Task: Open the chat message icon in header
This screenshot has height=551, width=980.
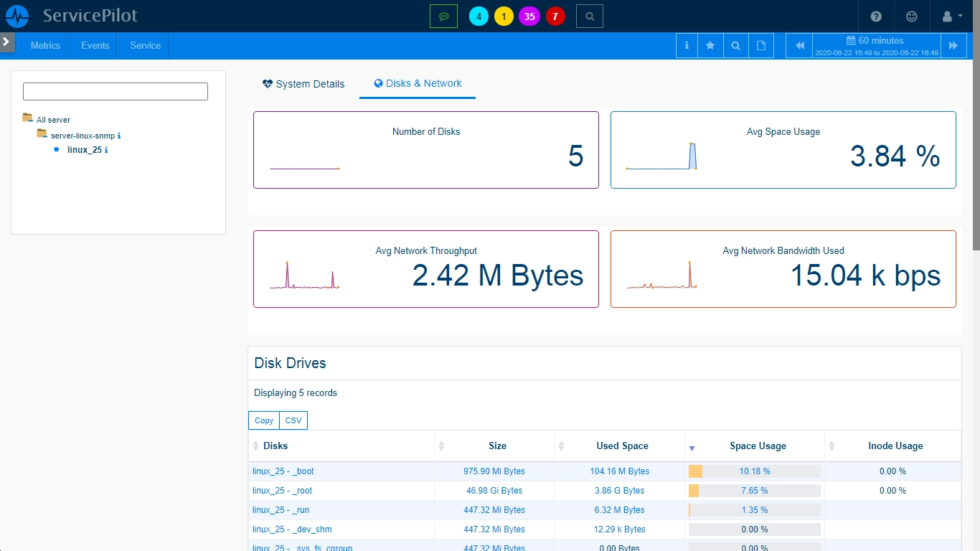Action: click(443, 16)
